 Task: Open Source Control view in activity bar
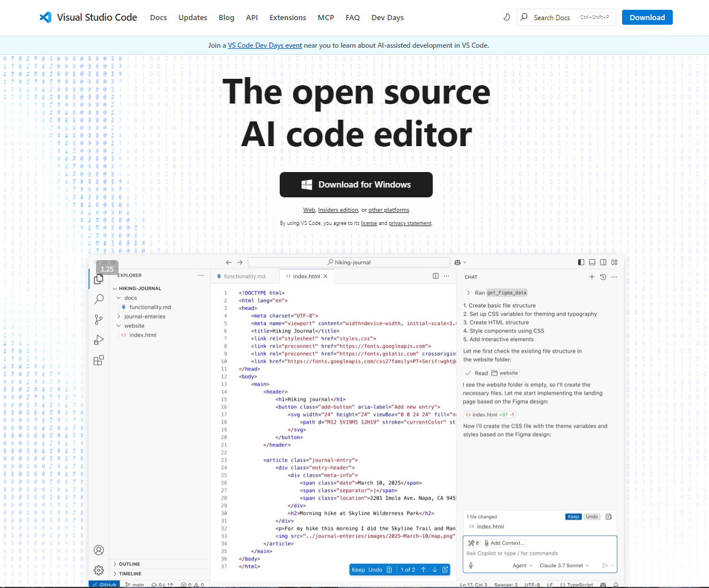tap(99, 319)
